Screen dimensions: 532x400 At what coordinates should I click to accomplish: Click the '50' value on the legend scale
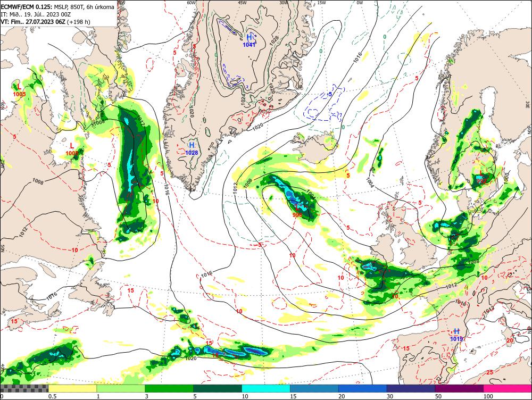point(438,396)
